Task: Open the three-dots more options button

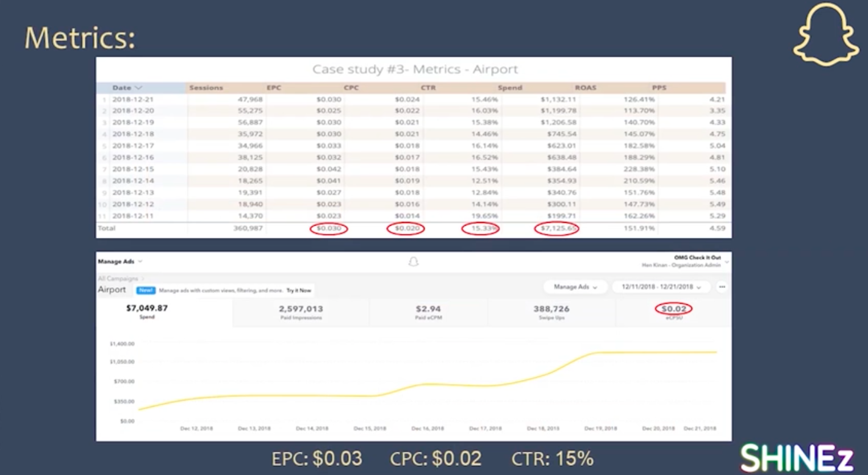Action: 722,287
